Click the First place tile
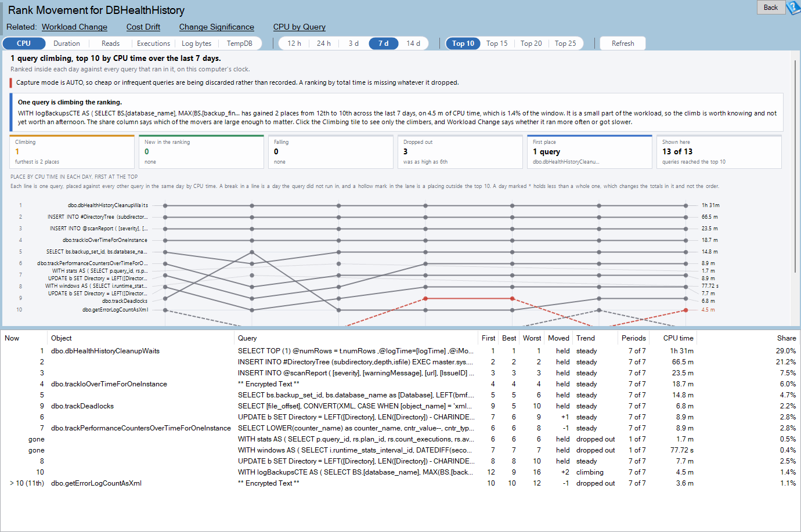This screenshot has height=532, width=801. (x=590, y=152)
